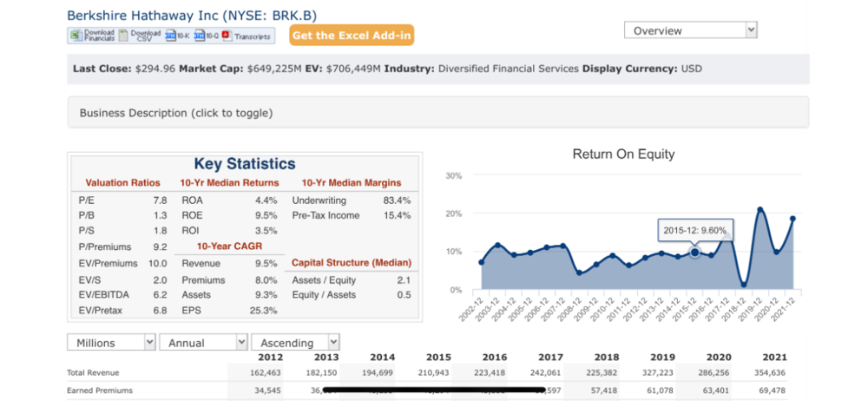Screen dimensions: 868x401
Task: Toggle the Business Description section
Action: 437,113
